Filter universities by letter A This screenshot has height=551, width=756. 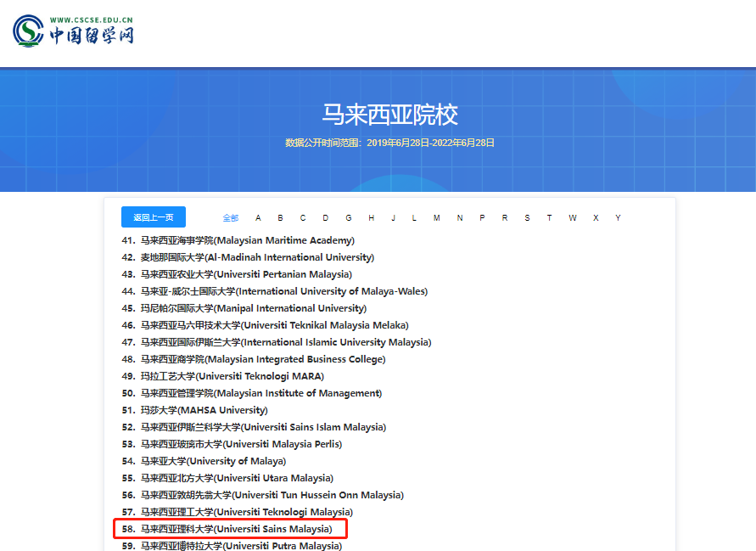[x=258, y=217]
